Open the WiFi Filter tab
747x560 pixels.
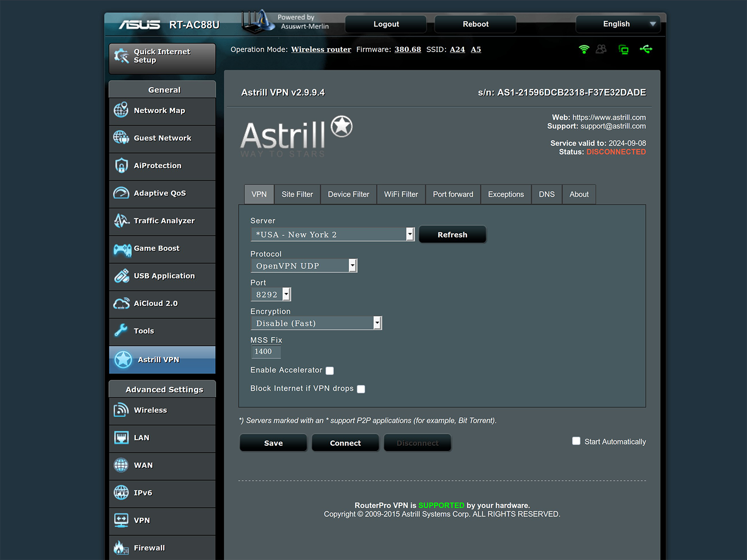[x=401, y=194]
